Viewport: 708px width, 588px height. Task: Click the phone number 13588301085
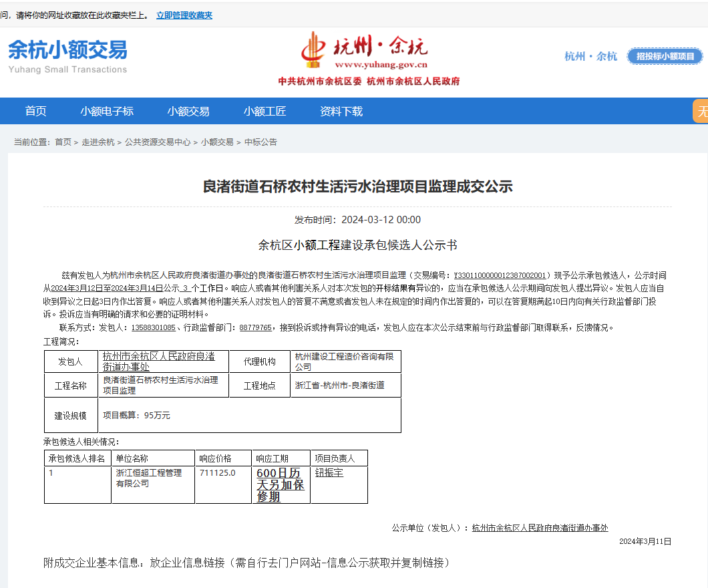pyautogui.click(x=154, y=327)
